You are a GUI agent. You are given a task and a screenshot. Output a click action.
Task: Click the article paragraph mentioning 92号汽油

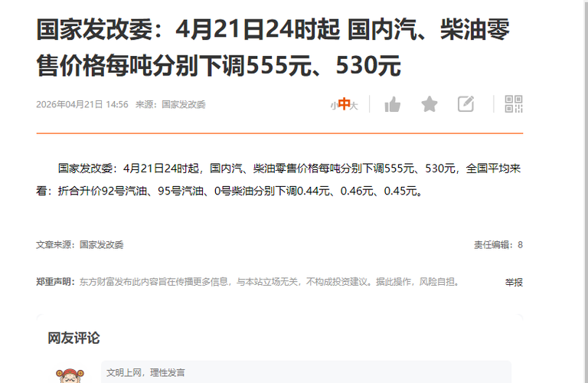pyautogui.click(x=279, y=180)
